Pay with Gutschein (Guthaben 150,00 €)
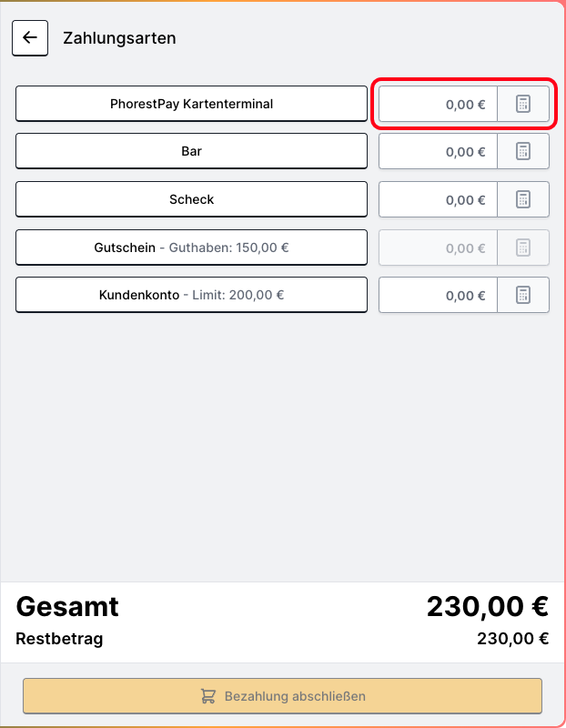566x728 pixels. pos(191,248)
